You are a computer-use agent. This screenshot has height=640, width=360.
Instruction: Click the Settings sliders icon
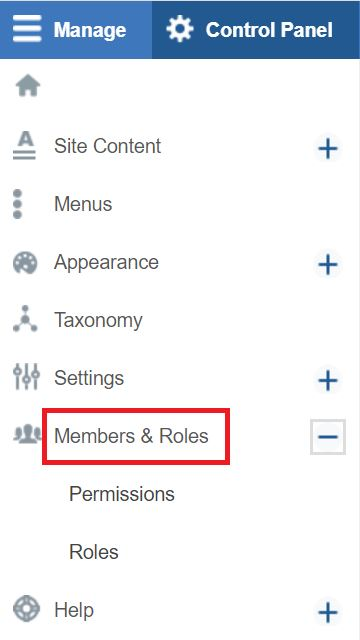tap(26, 376)
